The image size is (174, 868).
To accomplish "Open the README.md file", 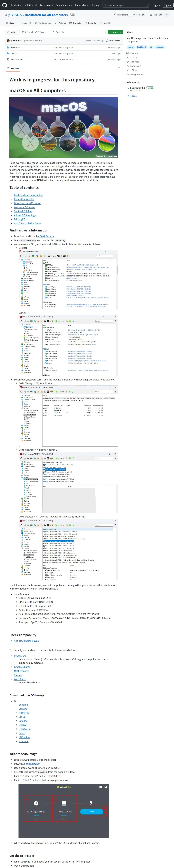I will 17,59.
